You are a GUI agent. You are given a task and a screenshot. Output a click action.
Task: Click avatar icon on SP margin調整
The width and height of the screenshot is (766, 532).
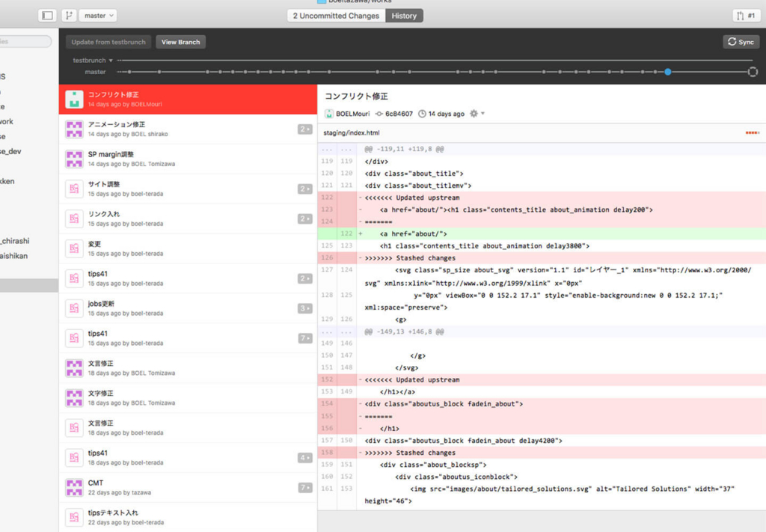tap(74, 159)
